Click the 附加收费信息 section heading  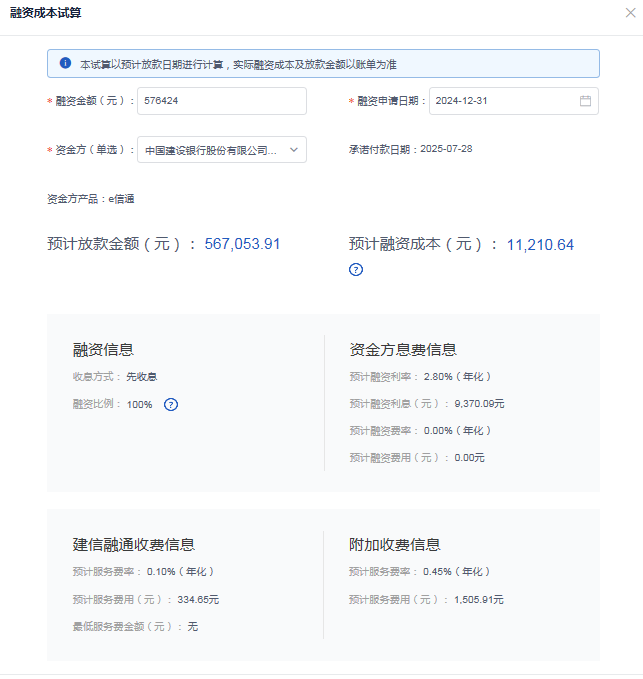pos(394,545)
